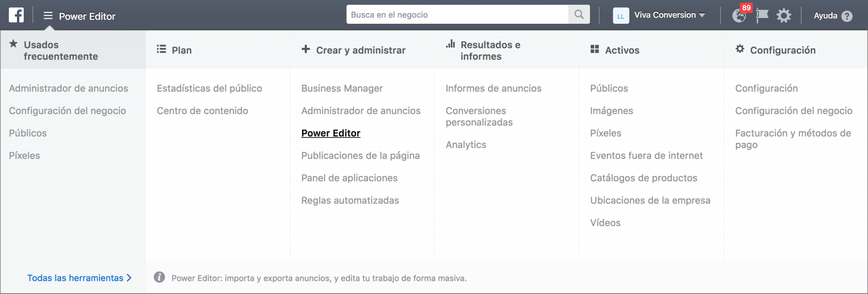
Task: Open Analytics
Action: click(x=466, y=145)
